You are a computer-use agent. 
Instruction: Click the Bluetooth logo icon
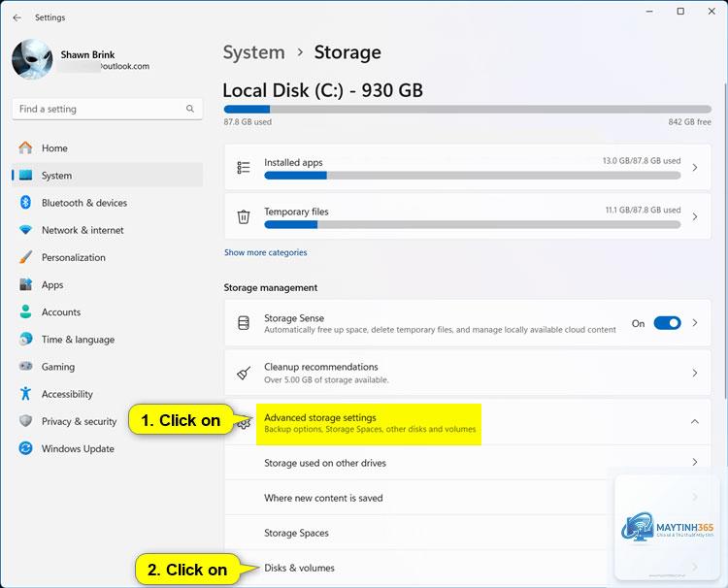click(25, 203)
